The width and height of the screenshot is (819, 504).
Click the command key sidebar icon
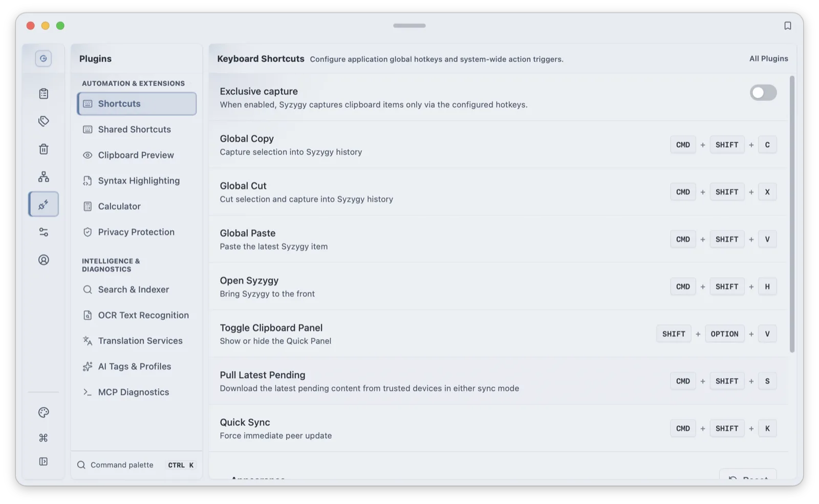[44, 437]
